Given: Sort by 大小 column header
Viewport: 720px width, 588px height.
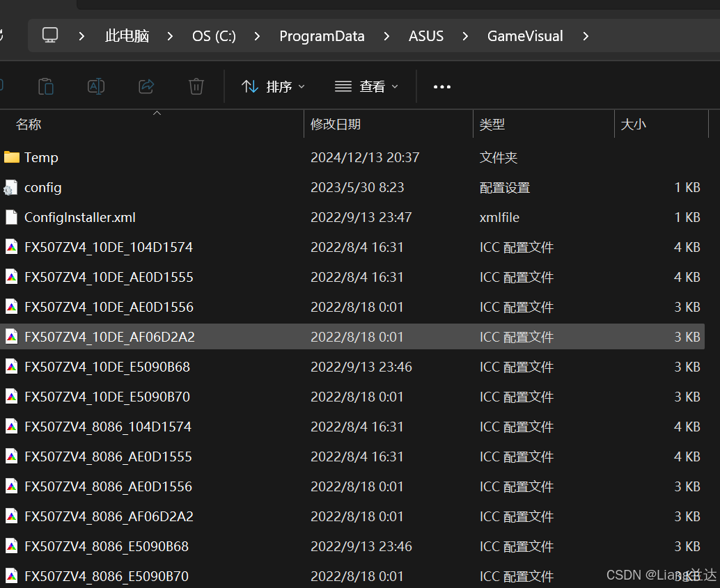Looking at the screenshot, I should 633,125.
